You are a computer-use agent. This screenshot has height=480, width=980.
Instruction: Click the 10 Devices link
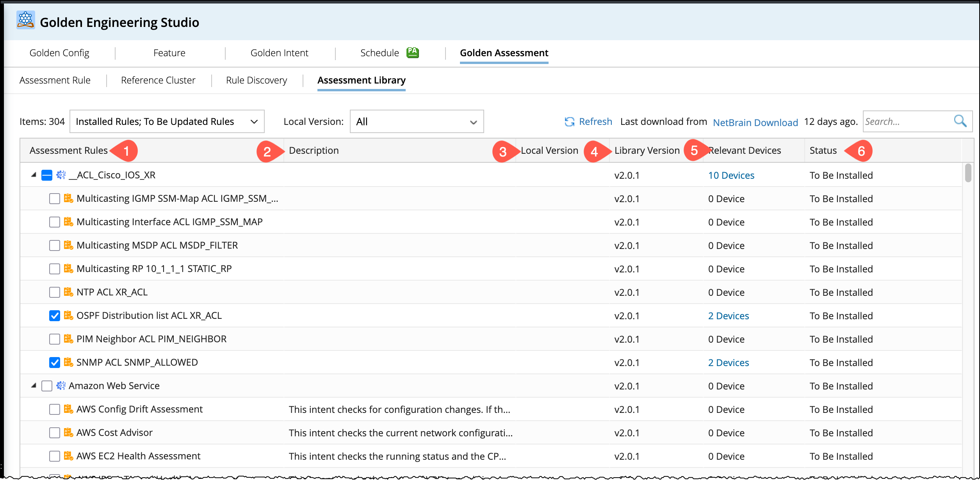point(731,176)
